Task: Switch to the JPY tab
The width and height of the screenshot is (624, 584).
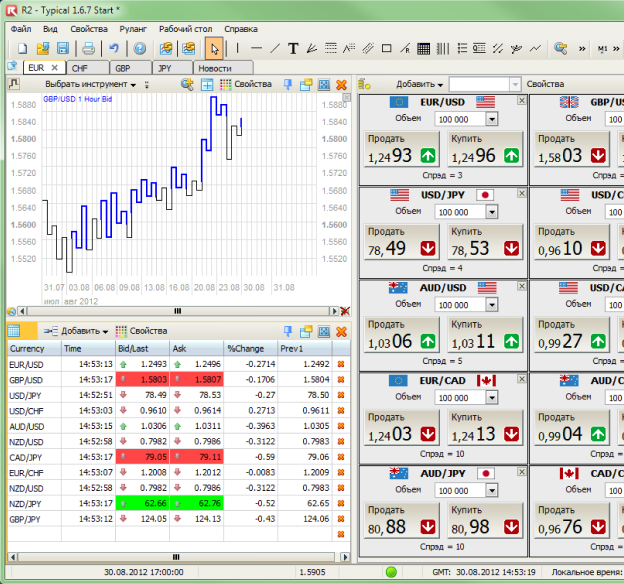Action: pos(172,68)
